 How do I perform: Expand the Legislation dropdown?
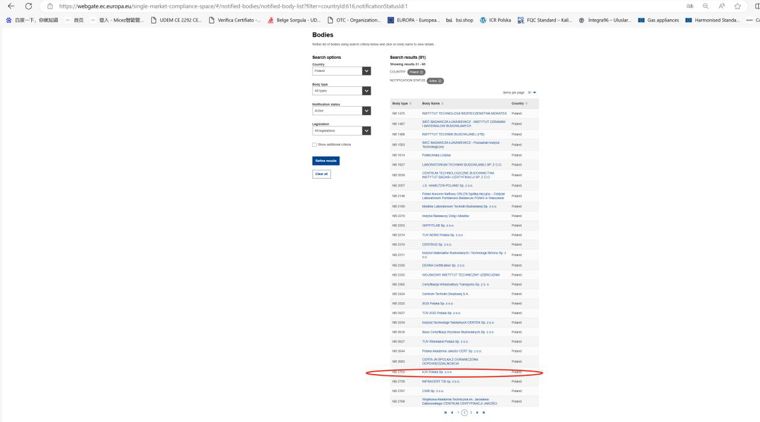[x=341, y=130]
